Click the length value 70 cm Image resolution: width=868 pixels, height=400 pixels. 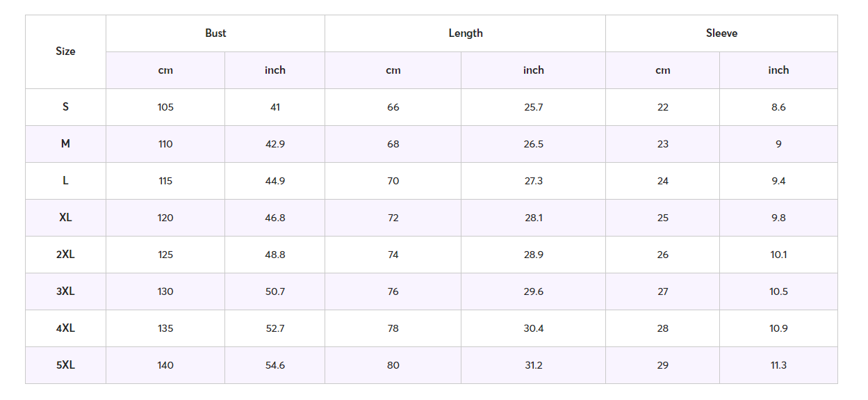point(393,181)
